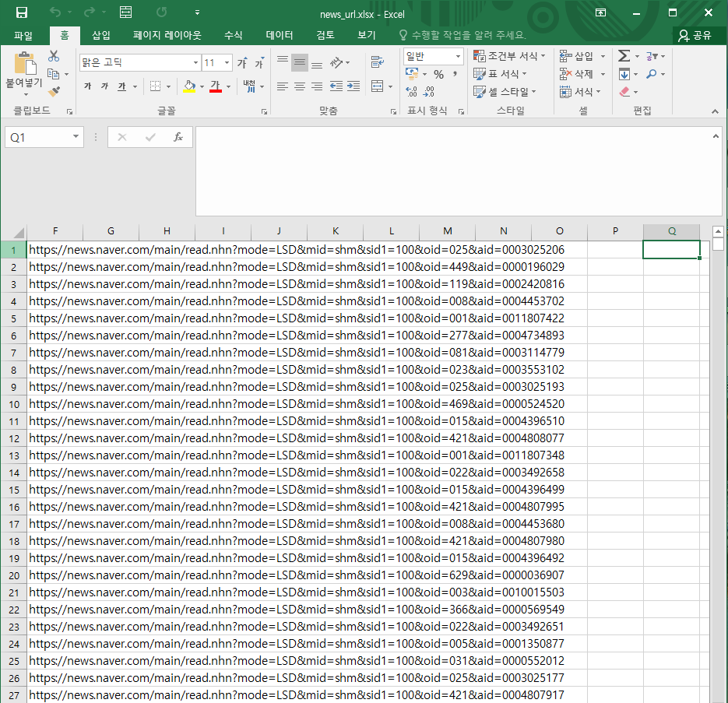728x703 pixels.
Task: Click Insert cells (삽입) button
Action: (x=577, y=56)
